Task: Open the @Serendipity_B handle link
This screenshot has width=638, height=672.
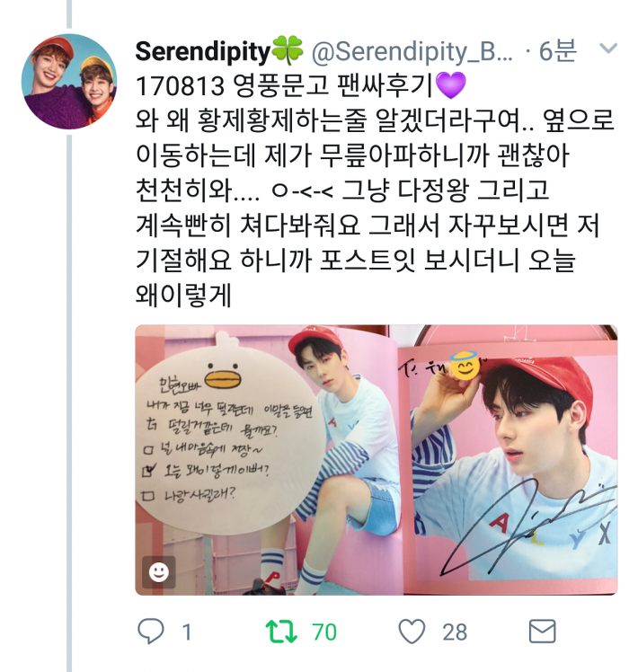Action: [x=412, y=52]
